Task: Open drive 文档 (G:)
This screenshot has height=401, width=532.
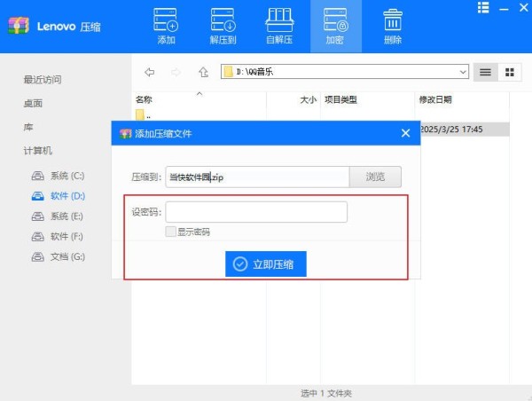Action: (x=58, y=256)
